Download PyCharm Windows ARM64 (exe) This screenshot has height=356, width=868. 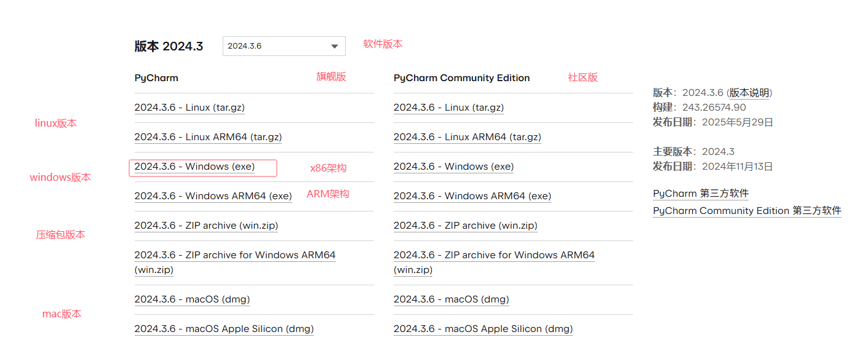coord(213,196)
